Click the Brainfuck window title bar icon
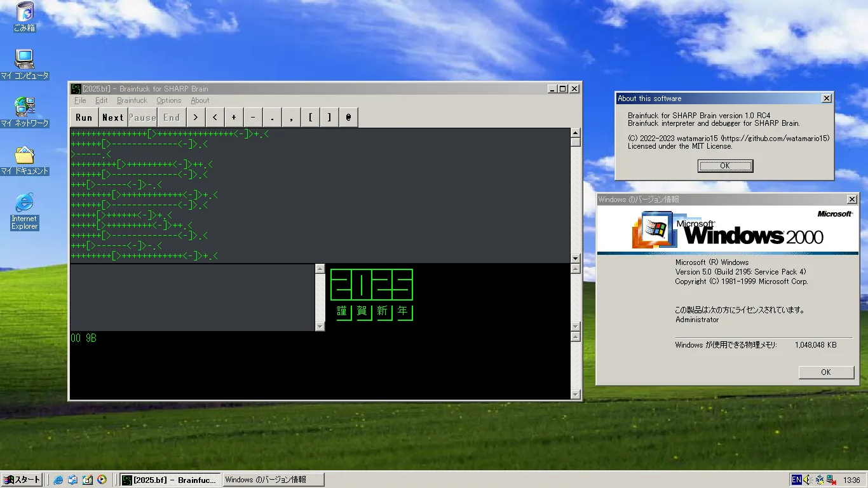The width and height of the screenshot is (868, 488). coord(76,89)
